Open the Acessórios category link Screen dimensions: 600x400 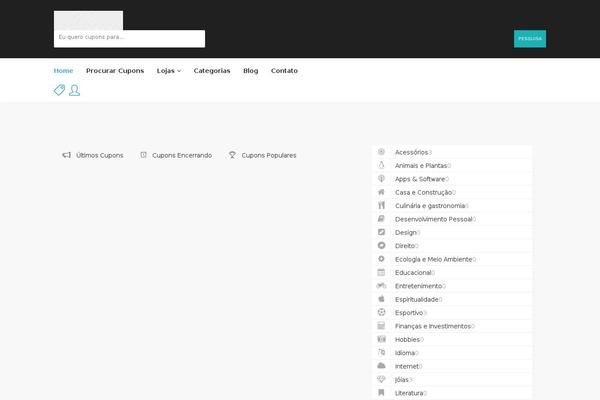coord(412,152)
